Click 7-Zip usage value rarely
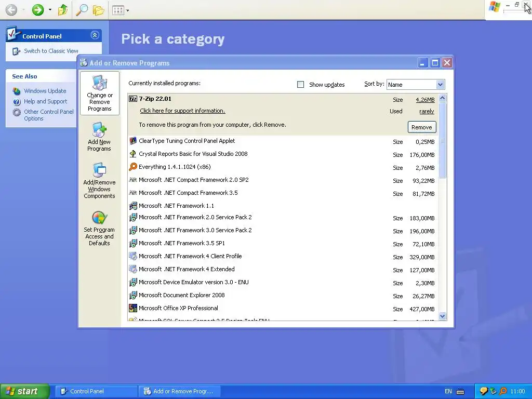This screenshot has height=399, width=532. 427,111
